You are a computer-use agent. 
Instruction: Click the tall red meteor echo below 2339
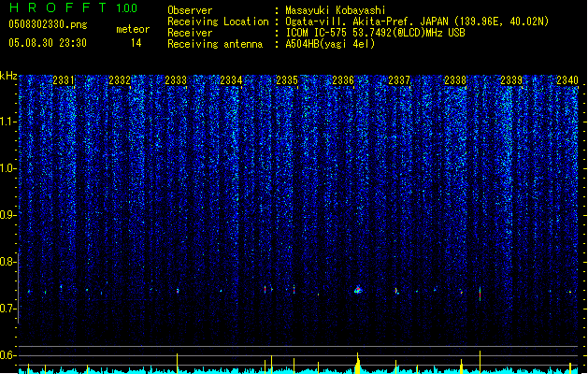(480, 294)
